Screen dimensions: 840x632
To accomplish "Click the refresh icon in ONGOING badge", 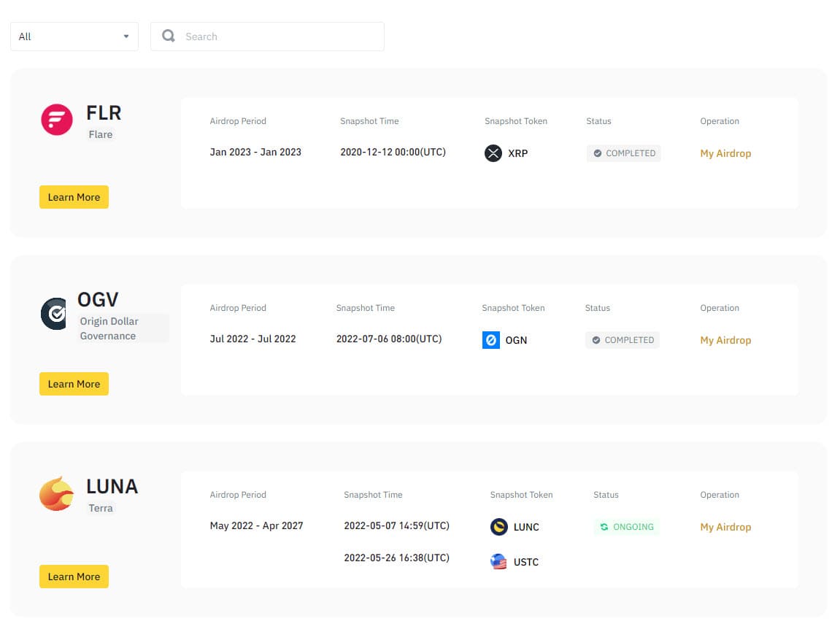I will [x=604, y=527].
